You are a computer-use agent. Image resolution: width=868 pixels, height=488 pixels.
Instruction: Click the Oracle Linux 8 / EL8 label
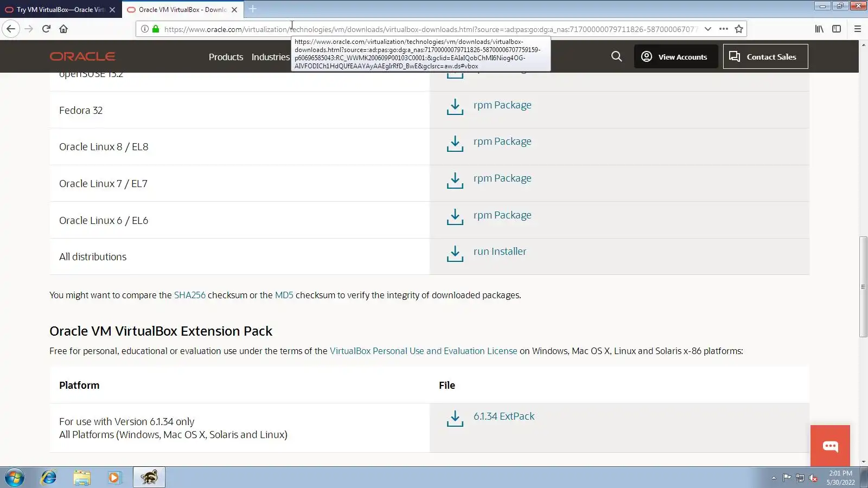pos(104,147)
